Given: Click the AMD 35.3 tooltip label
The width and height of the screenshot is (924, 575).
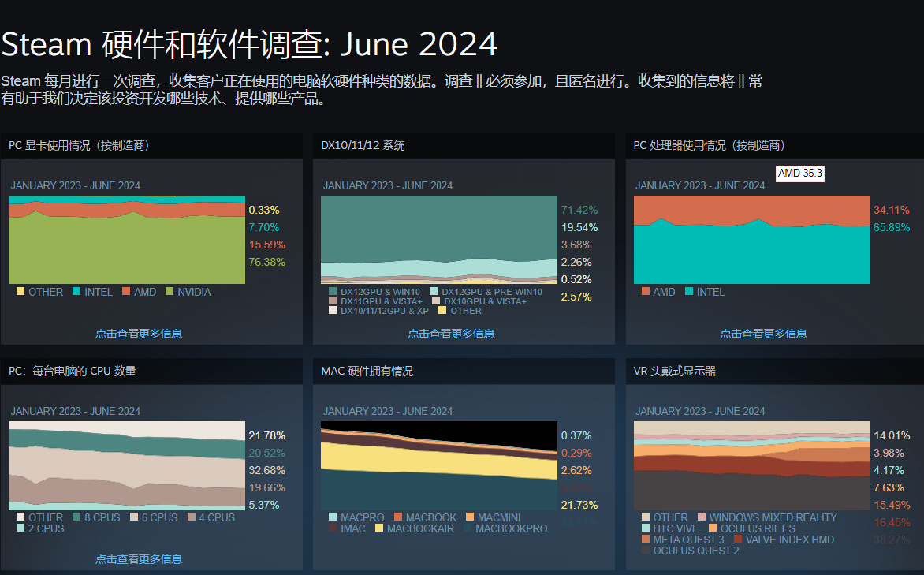Looking at the screenshot, I should pos(799,174).
